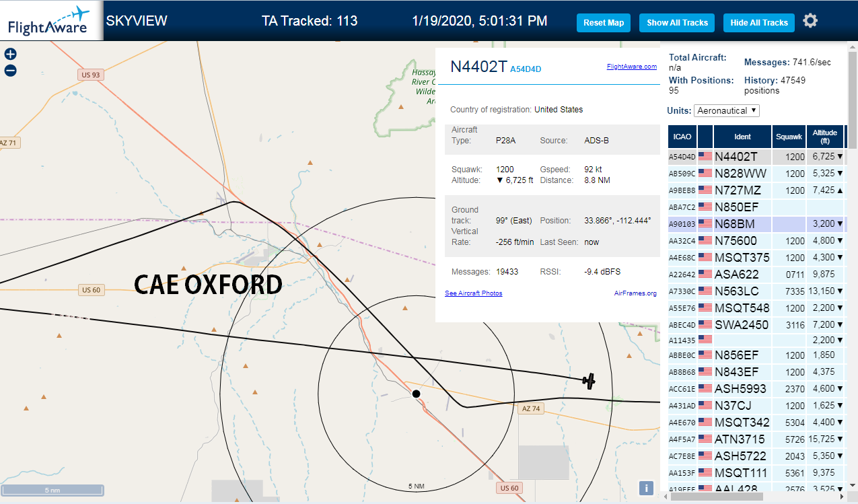The image size is (858, 504).
Task: Select the MSQT111 aircraft row
Action: click(x=757, y=473)
